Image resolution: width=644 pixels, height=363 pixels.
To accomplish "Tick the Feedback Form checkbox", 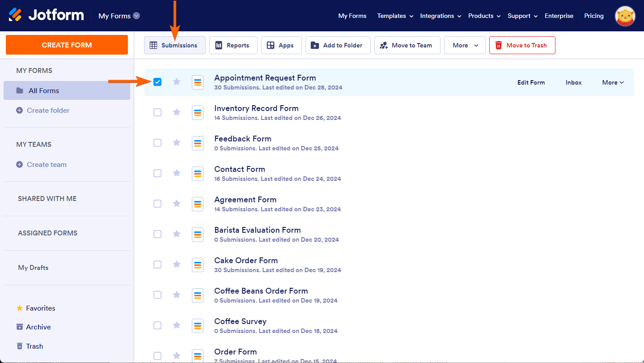I will click(x=157, y=143).
